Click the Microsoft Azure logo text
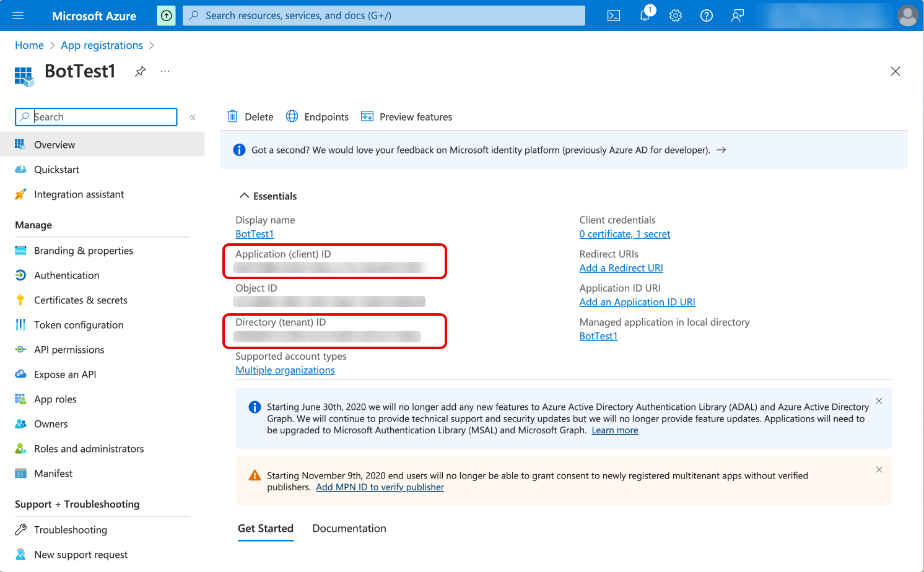 coord(94,16)
